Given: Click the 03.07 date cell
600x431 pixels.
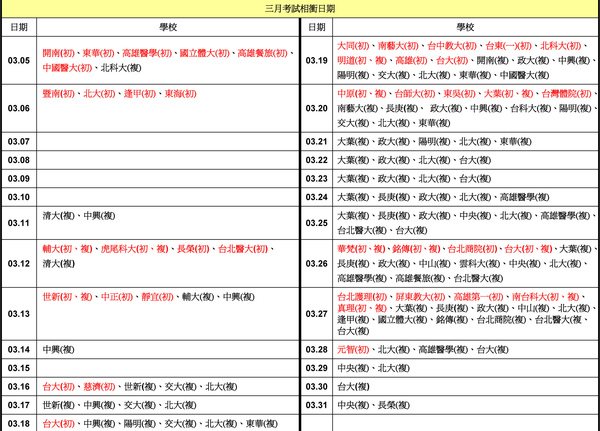Looking at the screenshot, I should pos(19,142).
